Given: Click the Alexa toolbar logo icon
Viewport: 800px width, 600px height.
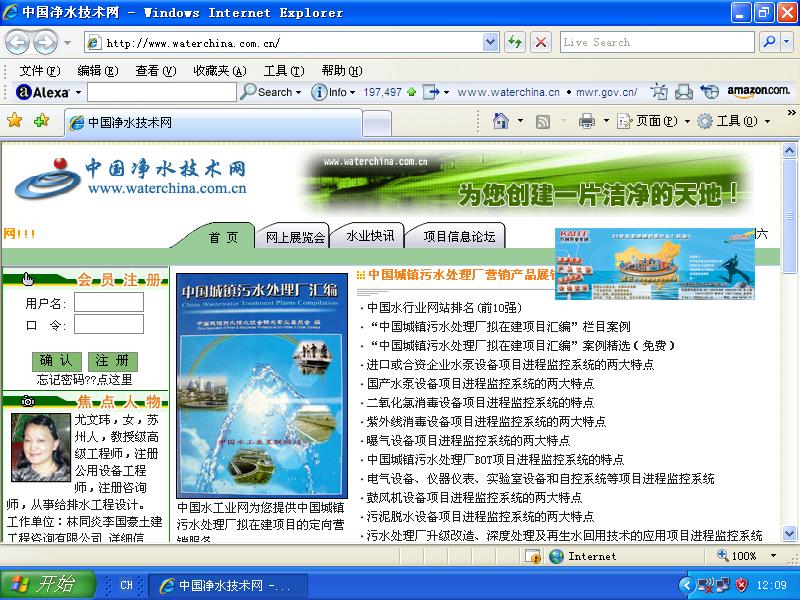Looking at the screenshot, I should point(22,91).
